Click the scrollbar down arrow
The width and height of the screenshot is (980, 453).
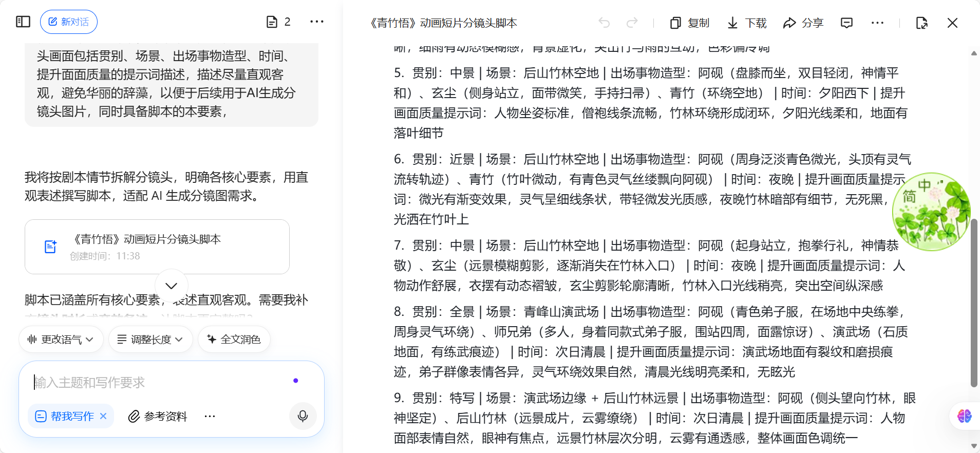tap(974, 446)
